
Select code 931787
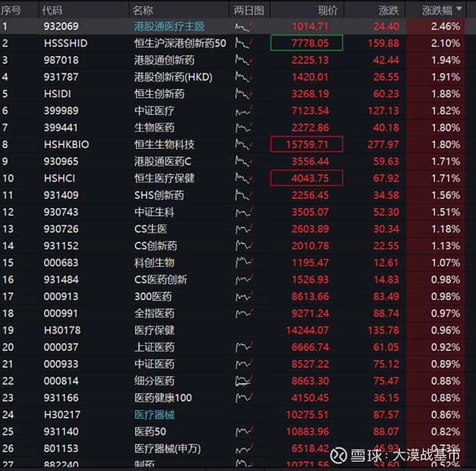click(61, 77)
